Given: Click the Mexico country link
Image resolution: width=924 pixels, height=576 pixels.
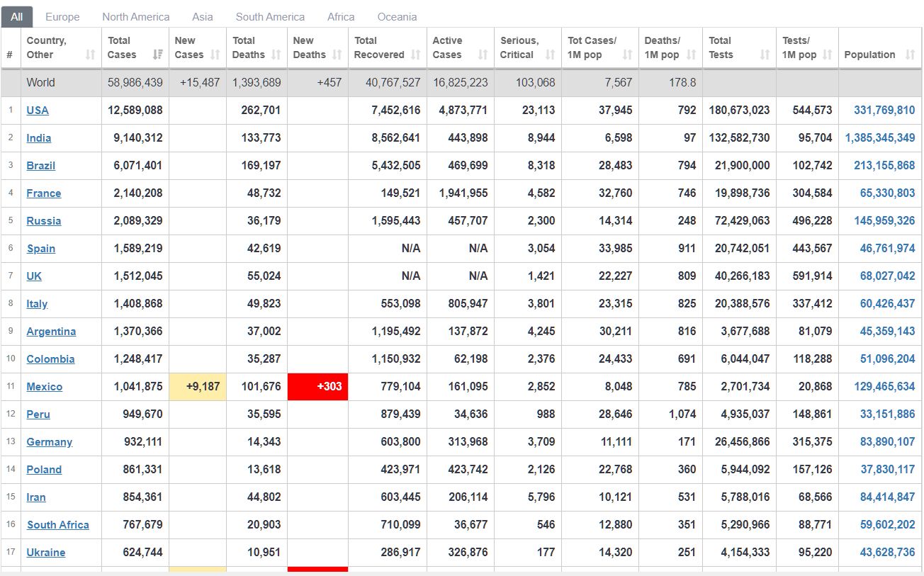Looking at the screenshot, I should click(x=44, y=386).
